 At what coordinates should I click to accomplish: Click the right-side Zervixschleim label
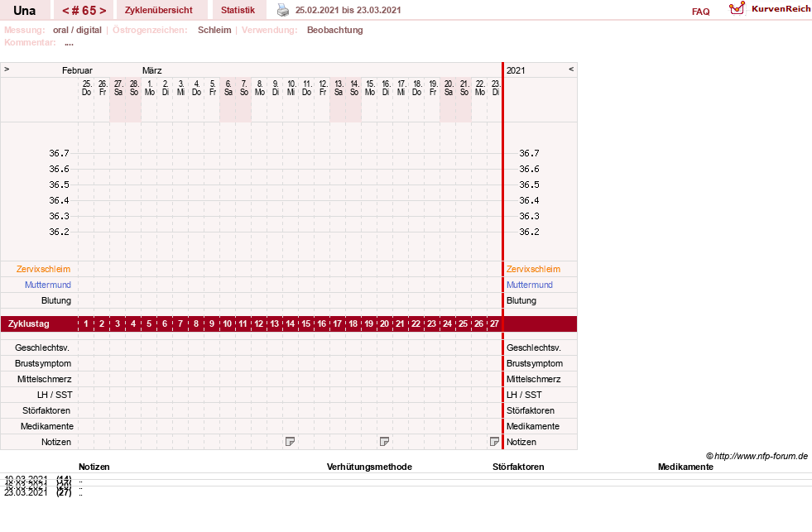click(533, 269)
